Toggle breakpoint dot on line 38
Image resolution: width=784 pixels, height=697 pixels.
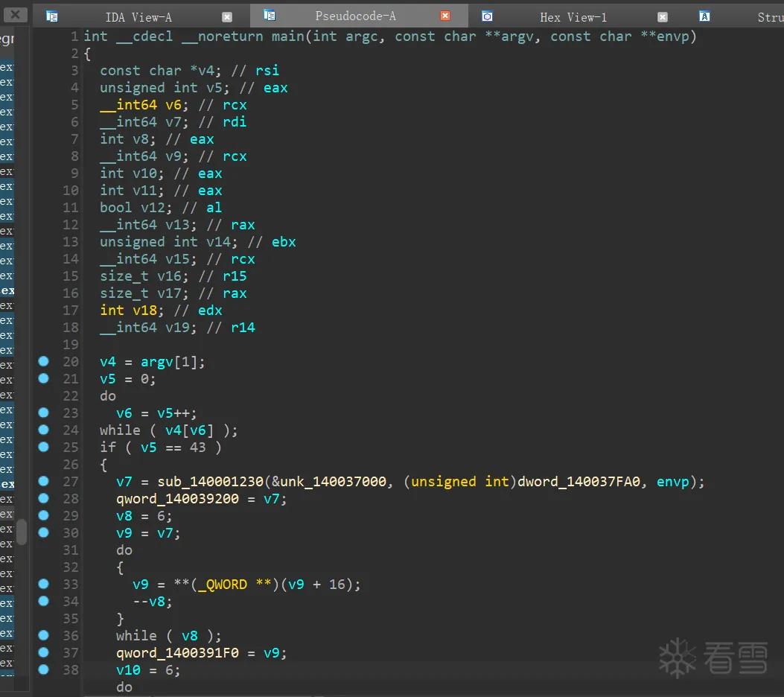pos(43,669)
